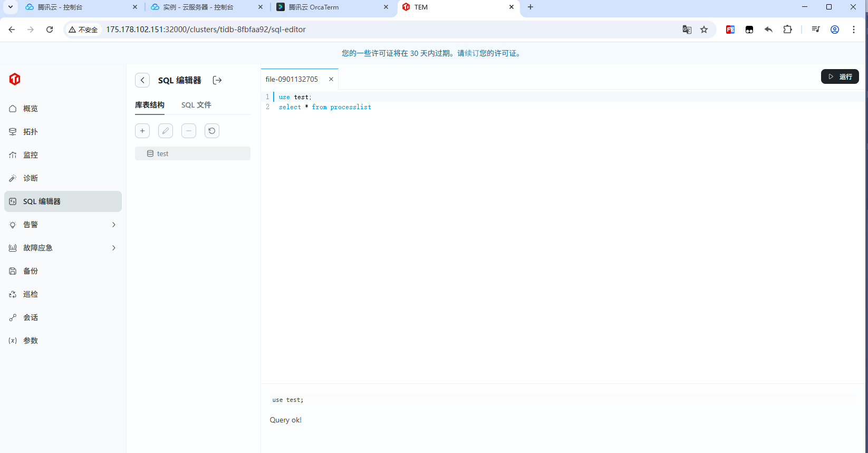Click line 1 'use test;' in editor
This screenshot has height=453, width=868.
pyautogui.click(x=295, y=97)
